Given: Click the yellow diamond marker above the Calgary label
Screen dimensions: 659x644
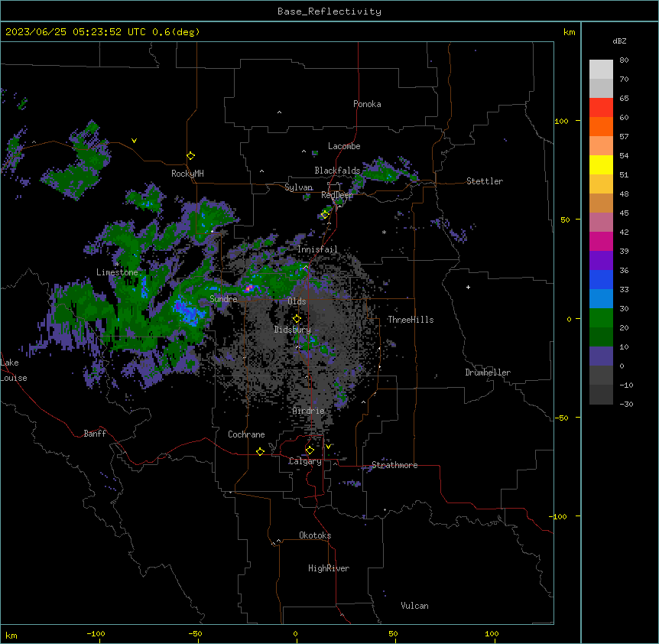Looking at the screenshot, I should point(310,450).
